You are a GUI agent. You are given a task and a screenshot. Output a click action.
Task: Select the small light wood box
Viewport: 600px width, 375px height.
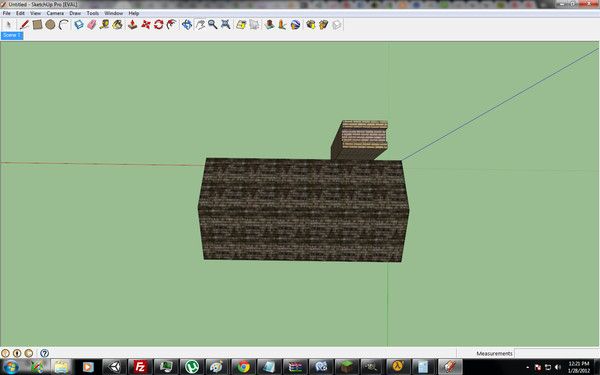click(359, 140)
